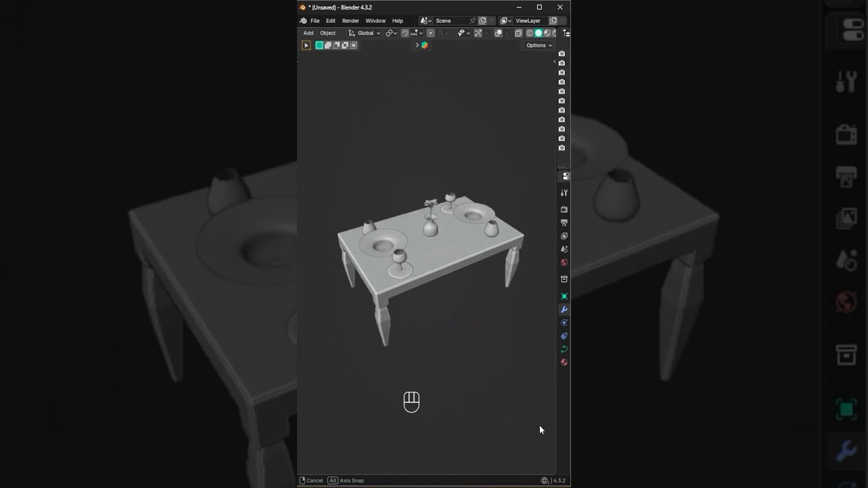Switch to solid viewport shading
This screenshot has height=488, width=868.
tap(538, 33)
